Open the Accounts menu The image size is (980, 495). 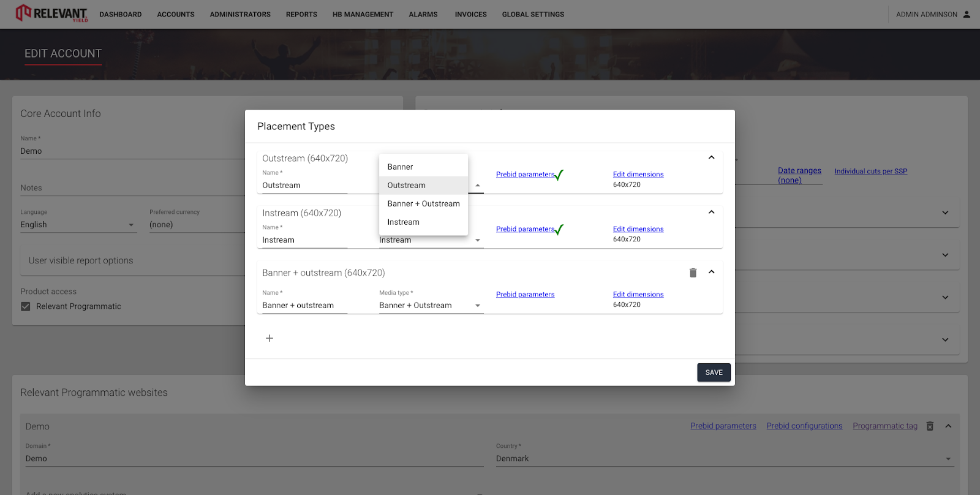[176, 14]
